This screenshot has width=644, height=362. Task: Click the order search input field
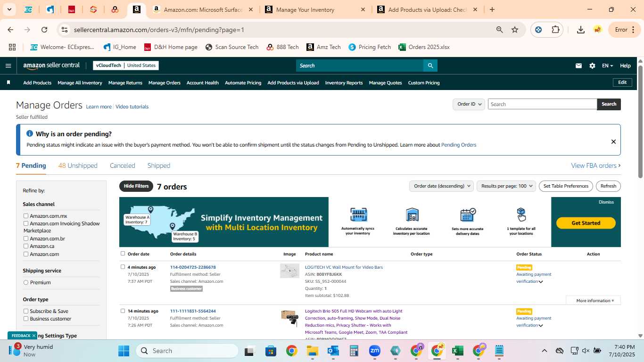coord(542,104)
